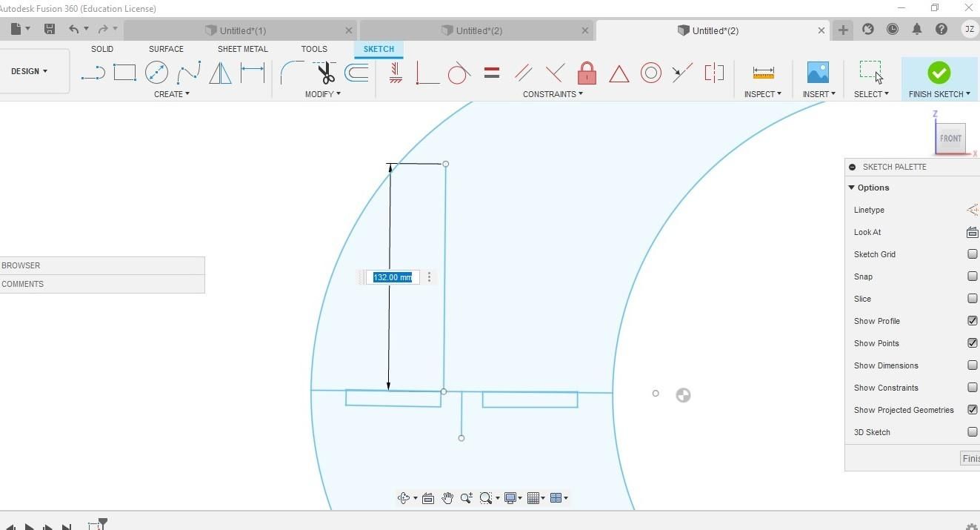
Task: Collapse the Options section in Sketch Palette
Action: (852, 188)
